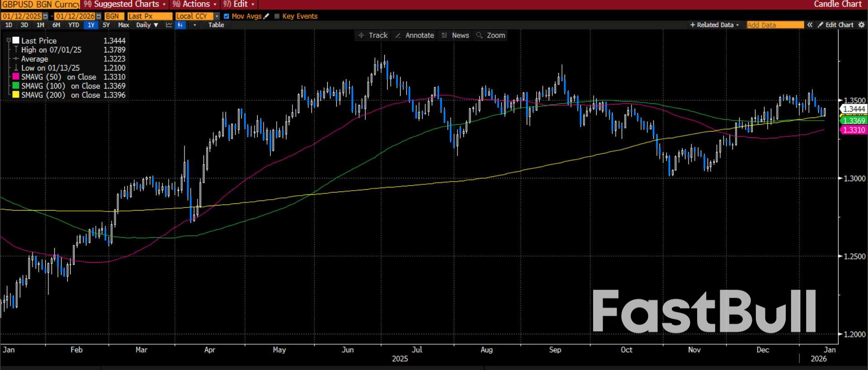Open the end date calendar picker

pyautogui.click(x=99, y=16)
